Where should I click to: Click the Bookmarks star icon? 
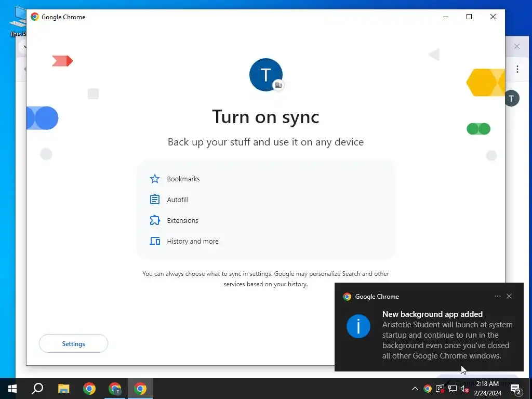[x=155, y=179]
